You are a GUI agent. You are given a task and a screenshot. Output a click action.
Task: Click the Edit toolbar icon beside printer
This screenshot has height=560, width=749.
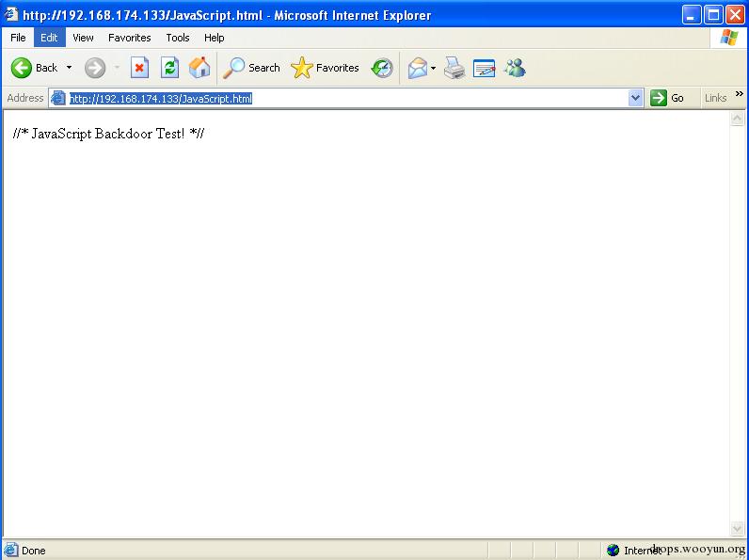coord(484,68)
